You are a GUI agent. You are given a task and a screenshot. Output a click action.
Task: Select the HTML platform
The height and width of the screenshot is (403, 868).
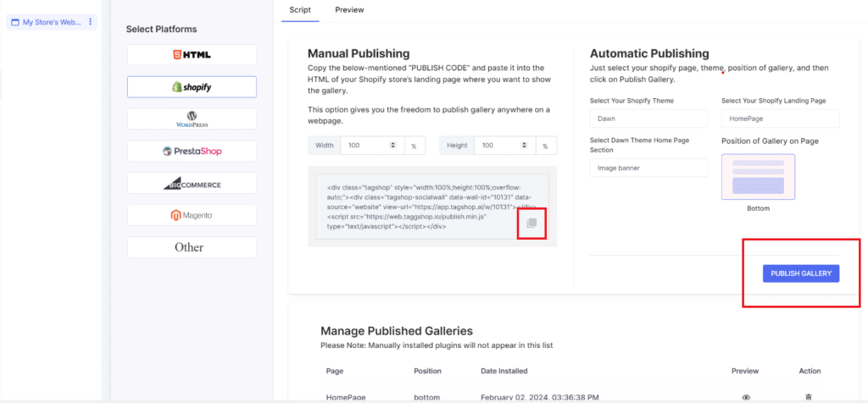coord(192,55)
